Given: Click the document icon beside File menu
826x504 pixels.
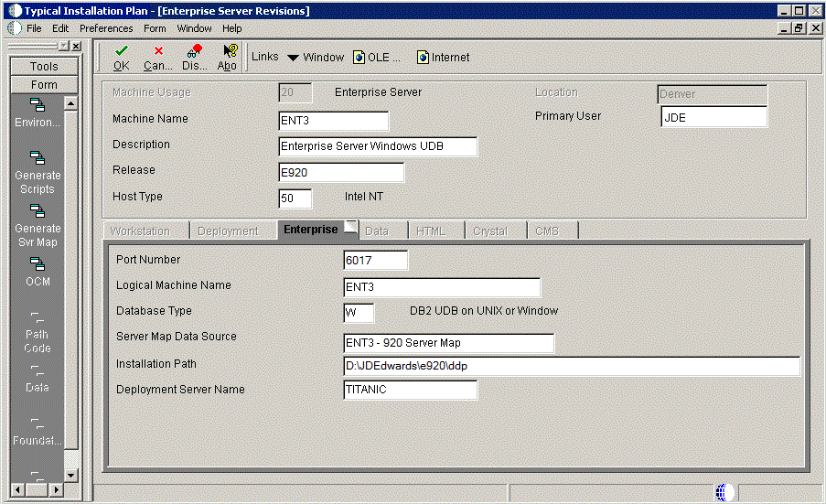Looking at the screenshot, I should [15, 28].
